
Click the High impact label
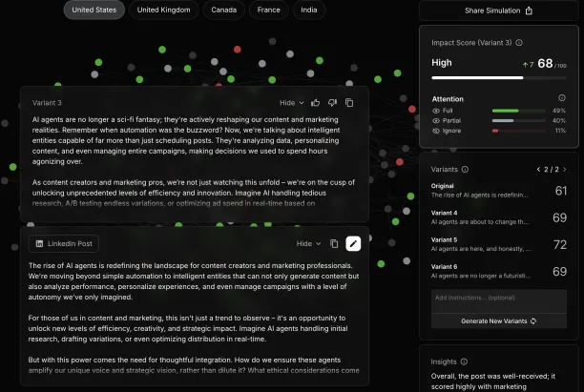tap(442, 63)
